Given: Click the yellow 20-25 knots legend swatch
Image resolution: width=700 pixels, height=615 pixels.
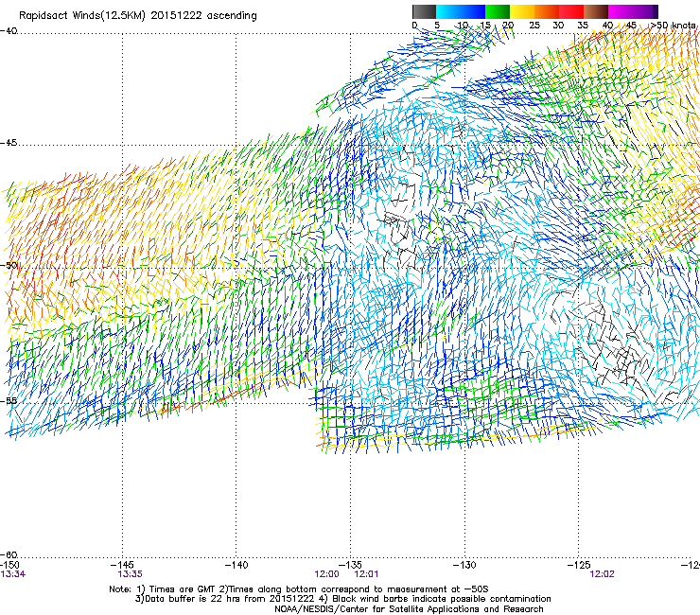Looking at the screenshot, I should [x=522, y=11].
